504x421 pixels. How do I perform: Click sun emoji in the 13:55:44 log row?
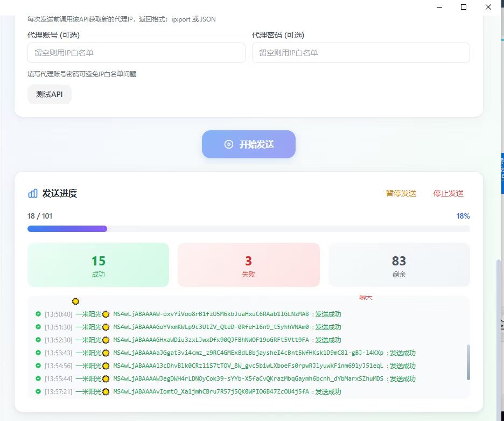(x=106, y=379)
